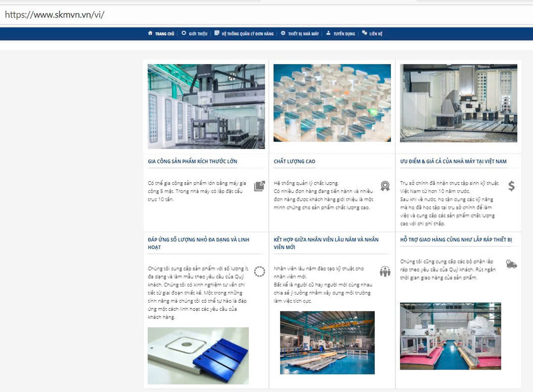The image size is (533, 392).
Task: Click the delivery truck icon in the delivery support card
Action: (x=511, y=264)
